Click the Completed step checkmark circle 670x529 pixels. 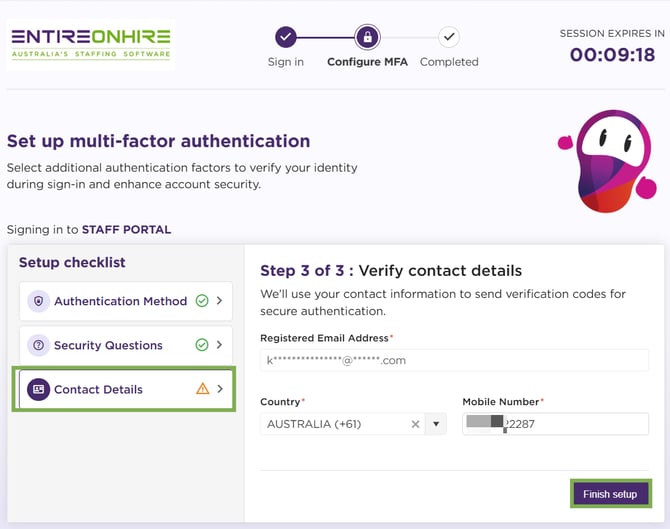click(x=449, y=38)
